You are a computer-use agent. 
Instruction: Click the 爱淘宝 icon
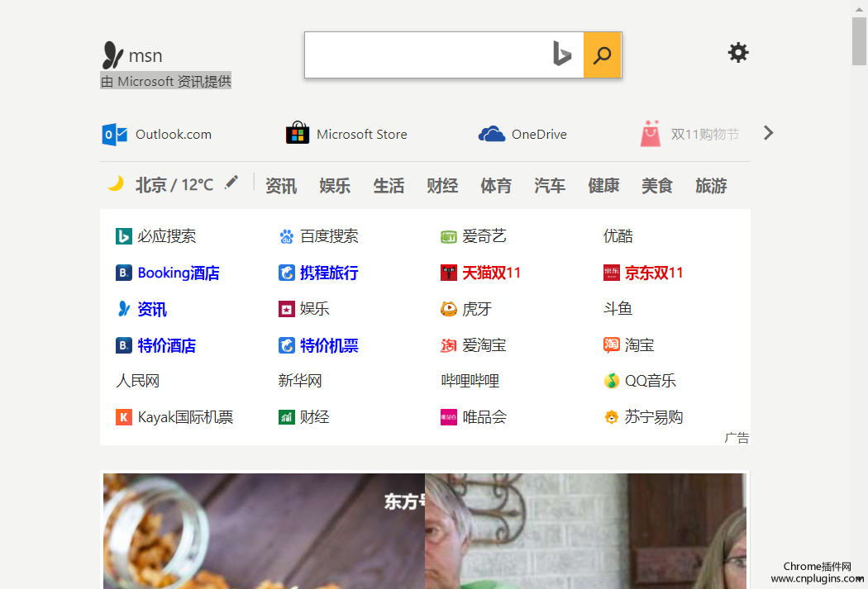pos(448,345)
